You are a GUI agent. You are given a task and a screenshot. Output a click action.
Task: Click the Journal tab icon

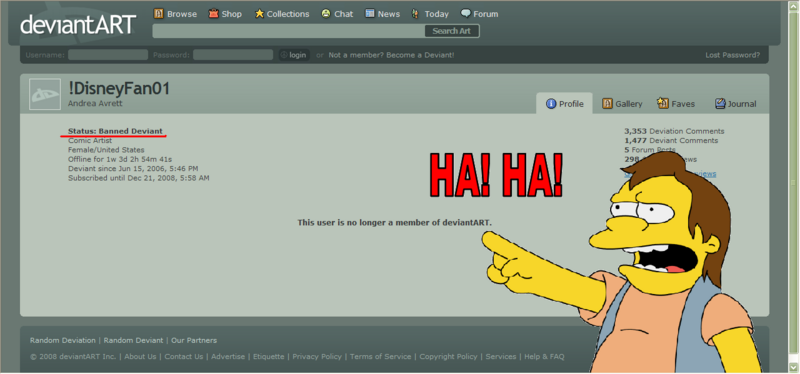[720, 104]
